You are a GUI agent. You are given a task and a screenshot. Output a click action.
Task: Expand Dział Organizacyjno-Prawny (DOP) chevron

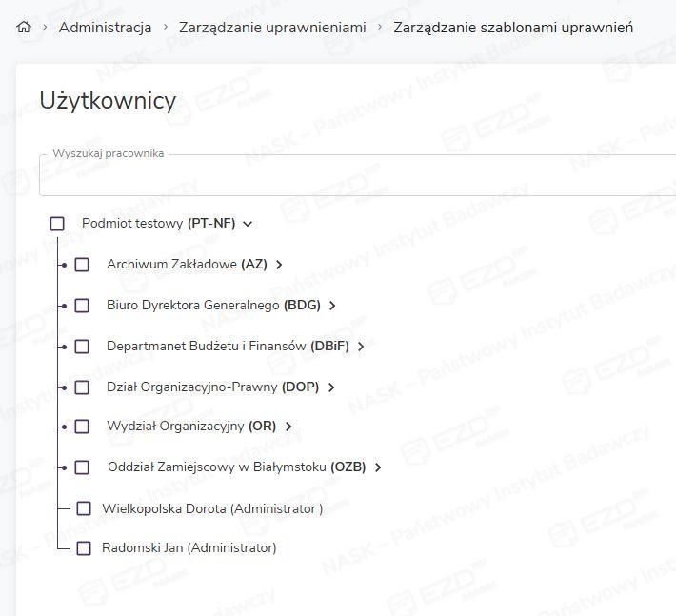pos(331,387)
